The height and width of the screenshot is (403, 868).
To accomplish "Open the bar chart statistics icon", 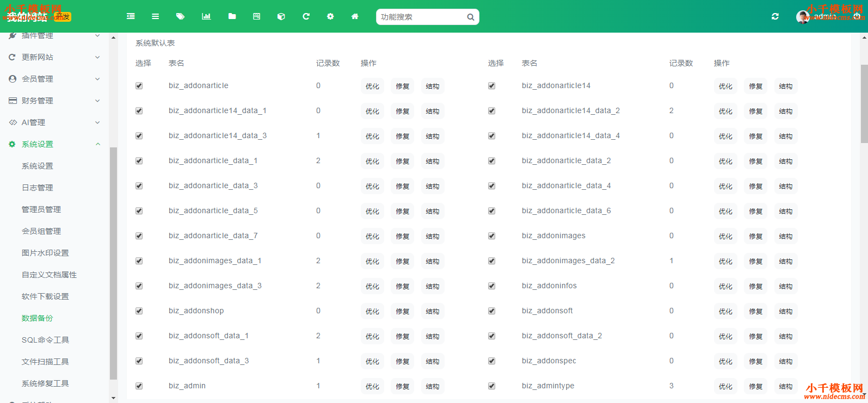I will (x=206, y=17).
